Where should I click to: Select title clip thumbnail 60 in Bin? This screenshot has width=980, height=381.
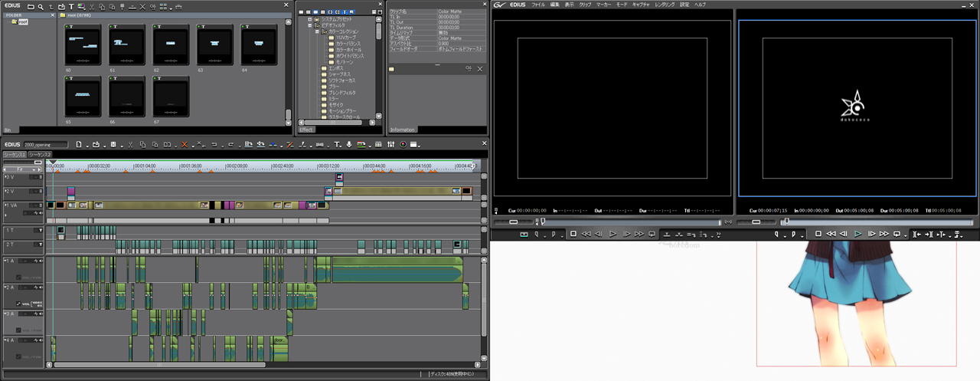83,45
